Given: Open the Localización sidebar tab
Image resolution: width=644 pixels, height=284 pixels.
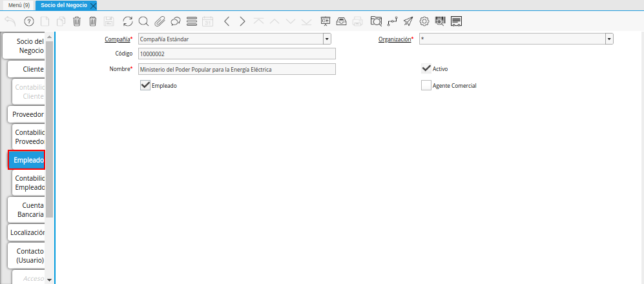Looking at the screenshot, I should (27, 232).
